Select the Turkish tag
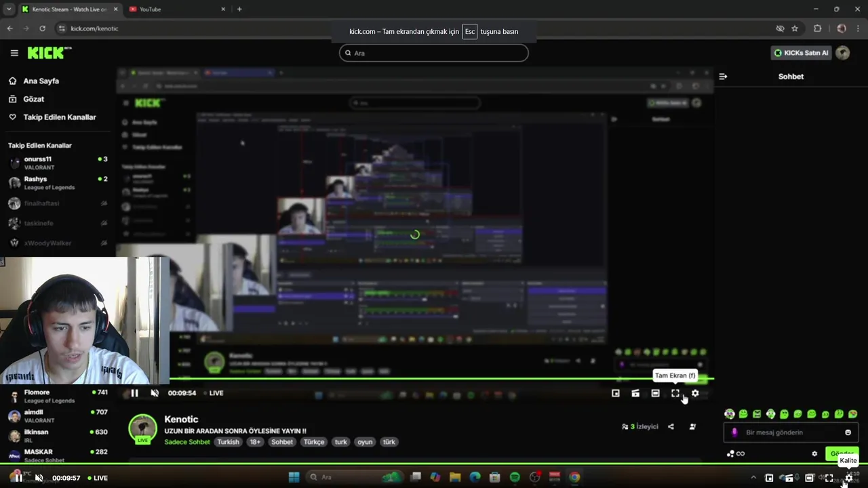This screenshot has width=868, height=488. (x=228, y=442)
